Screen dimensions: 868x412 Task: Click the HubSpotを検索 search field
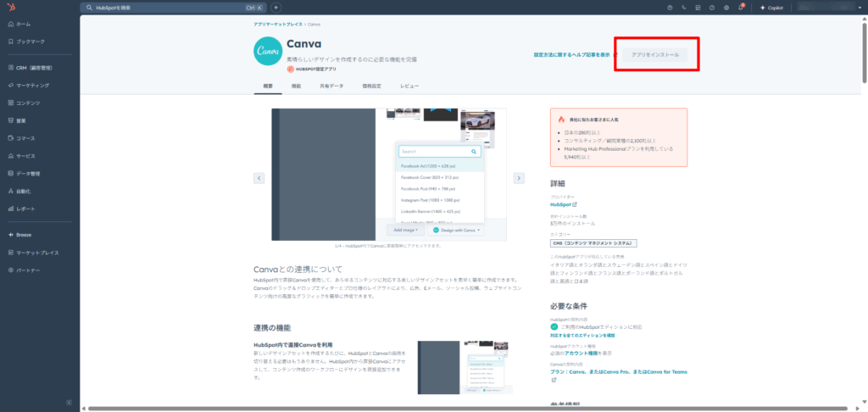tap(173, 8)
